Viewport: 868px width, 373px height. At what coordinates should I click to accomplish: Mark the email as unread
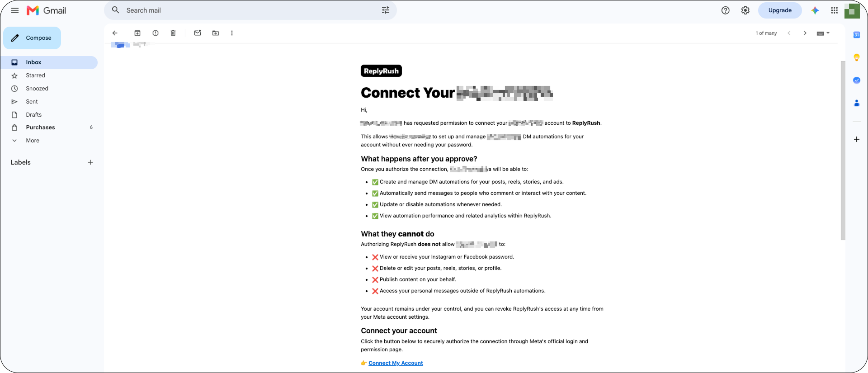tap(198, 33)
